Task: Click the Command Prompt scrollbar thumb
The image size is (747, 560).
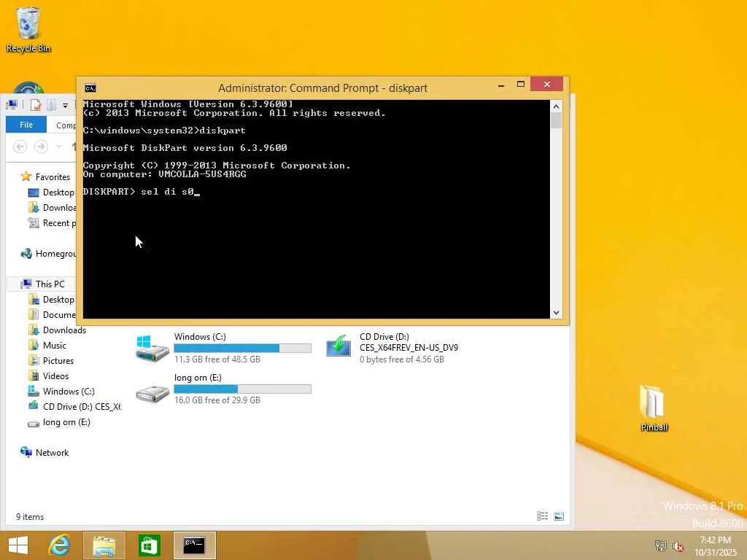Action: (556, 120)
